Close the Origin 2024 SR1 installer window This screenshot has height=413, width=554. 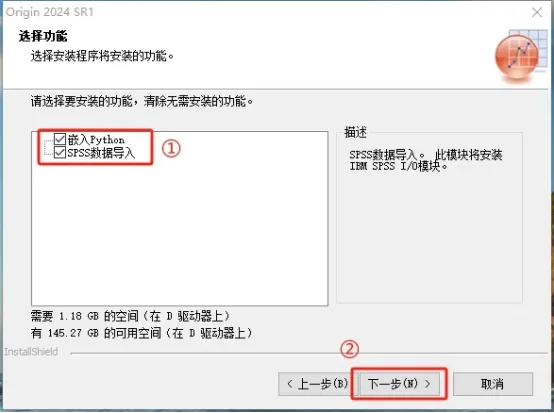coord(537,12)
